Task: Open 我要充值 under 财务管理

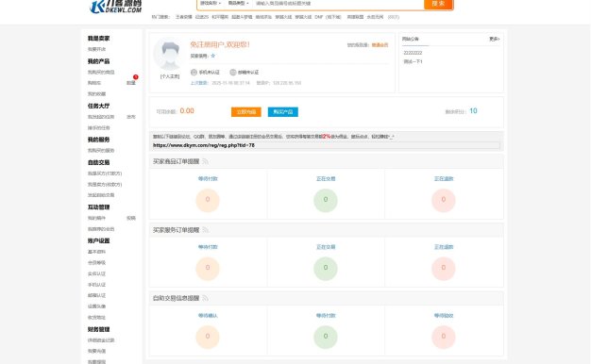Action: click(x=97, y=351)
